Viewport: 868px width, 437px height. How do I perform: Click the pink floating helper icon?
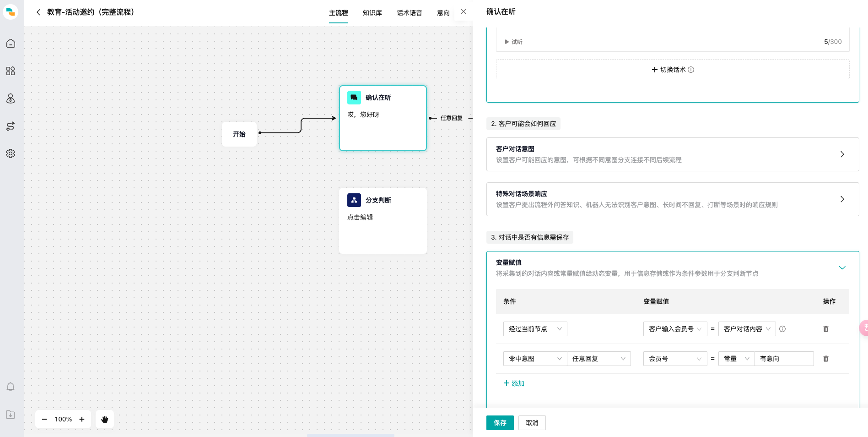(864, 328)
